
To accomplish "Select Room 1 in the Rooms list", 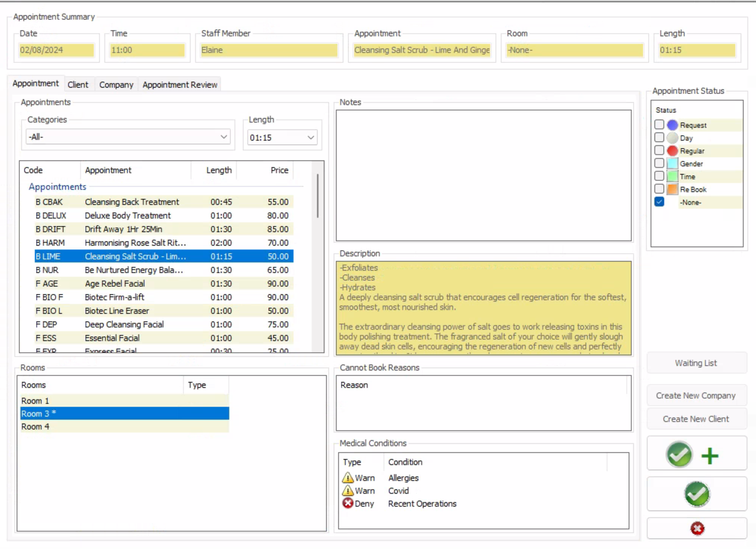I will point(125,401).
